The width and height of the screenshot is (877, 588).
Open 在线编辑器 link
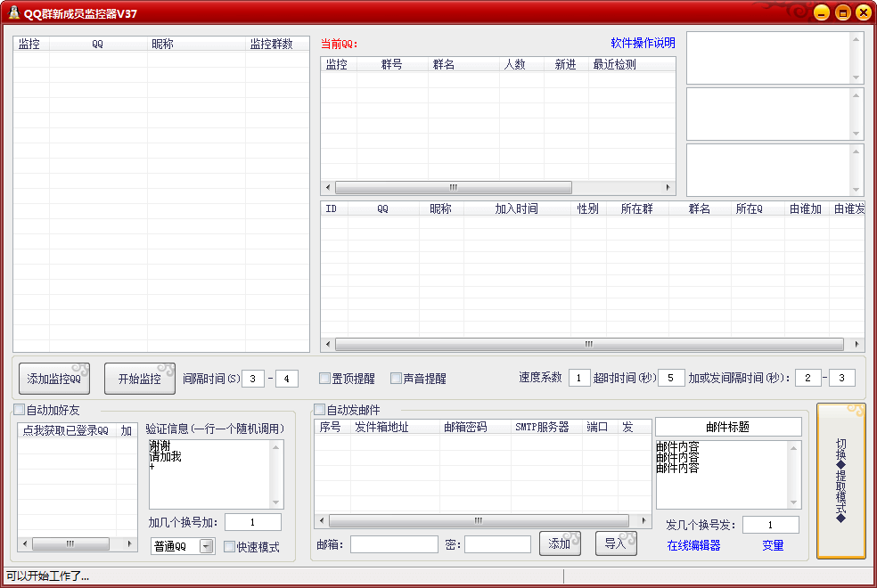tap(693, 545)
